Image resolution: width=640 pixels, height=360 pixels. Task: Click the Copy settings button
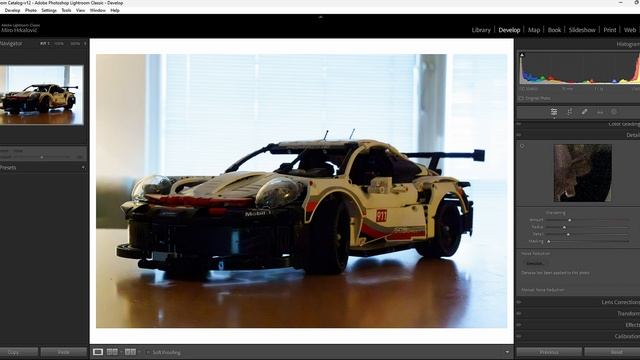[18, 352]
